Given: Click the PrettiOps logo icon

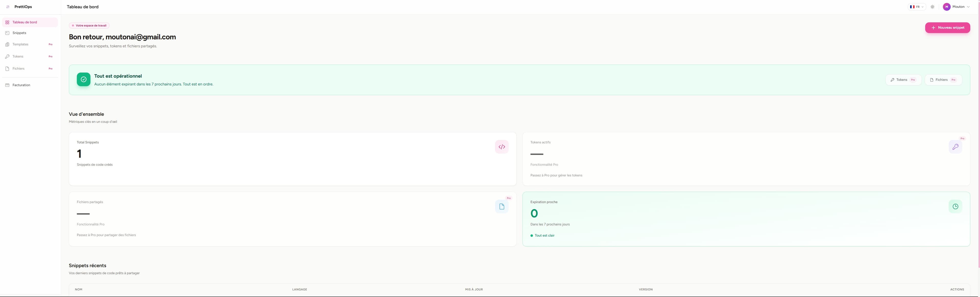Looking at the screenshot, I should [8, 7].
